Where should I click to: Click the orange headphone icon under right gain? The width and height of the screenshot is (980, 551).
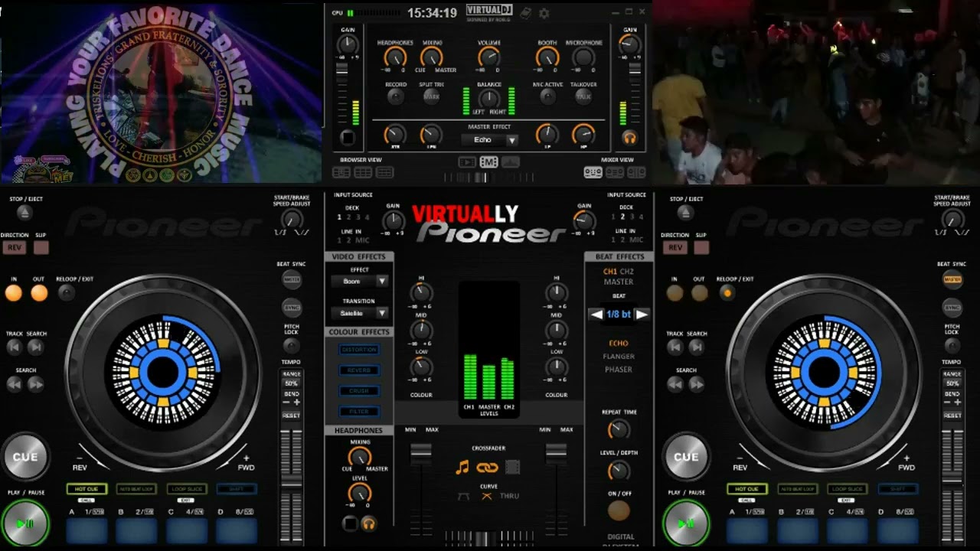point(629,139)
